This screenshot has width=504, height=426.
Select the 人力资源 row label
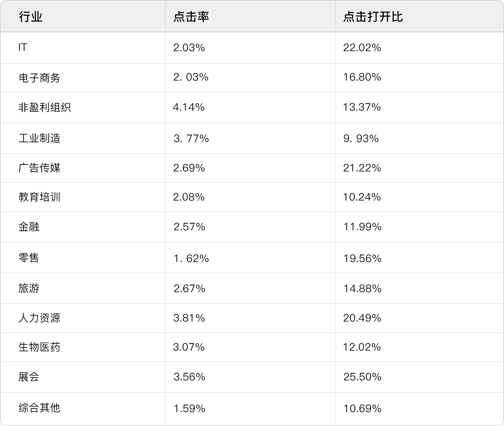(39, 318)
